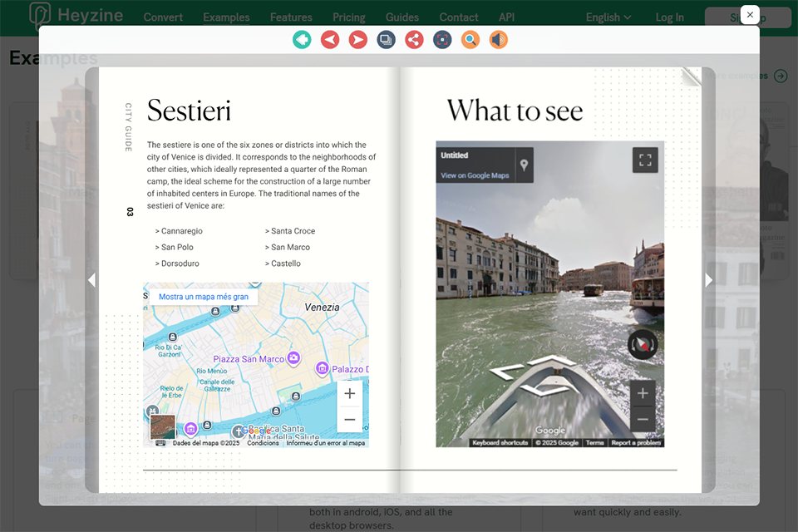Open Contact menu item
This screenshot has height=532, width=798.
(459, 17)
